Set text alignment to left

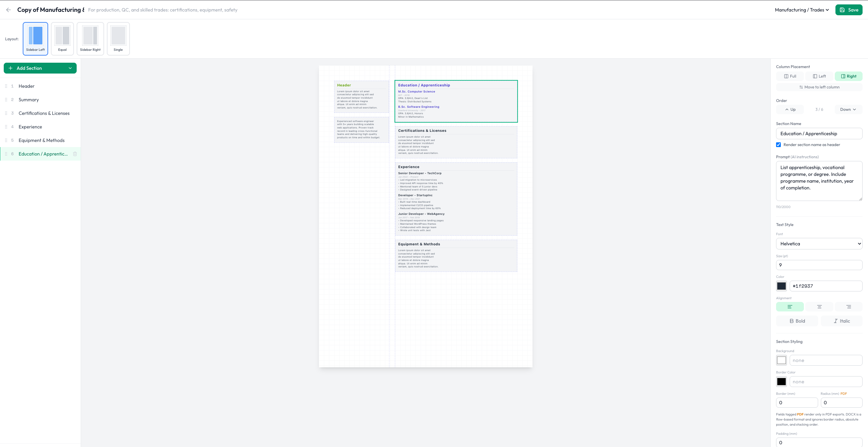point(790,307)
